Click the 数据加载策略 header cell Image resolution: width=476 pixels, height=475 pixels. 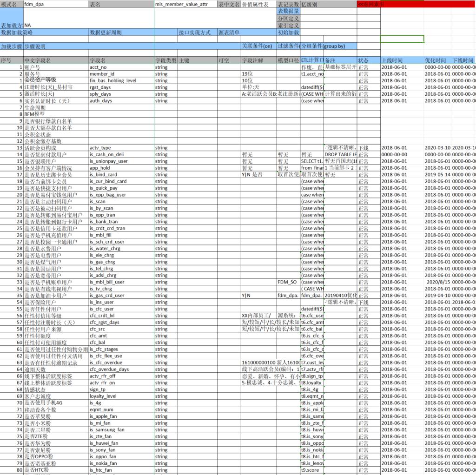point(44,33)
